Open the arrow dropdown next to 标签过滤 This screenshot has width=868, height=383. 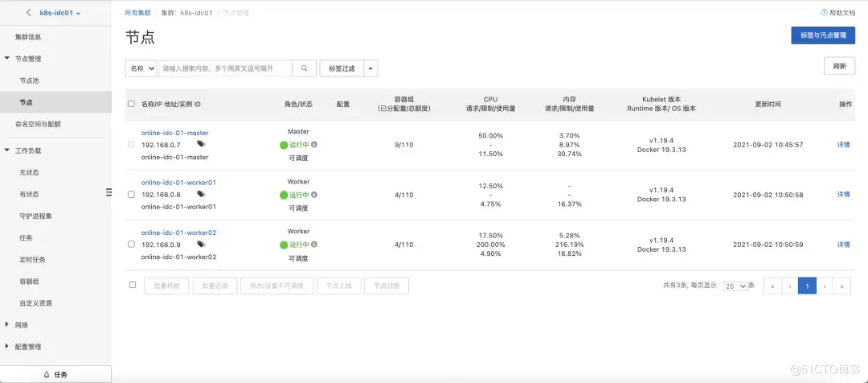pos(371,68)
